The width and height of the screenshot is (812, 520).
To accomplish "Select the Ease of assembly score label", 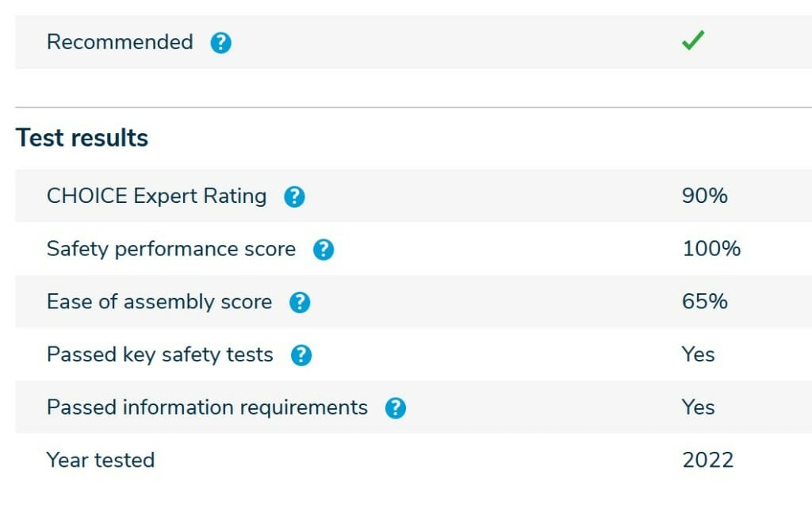I will [159, 302].
